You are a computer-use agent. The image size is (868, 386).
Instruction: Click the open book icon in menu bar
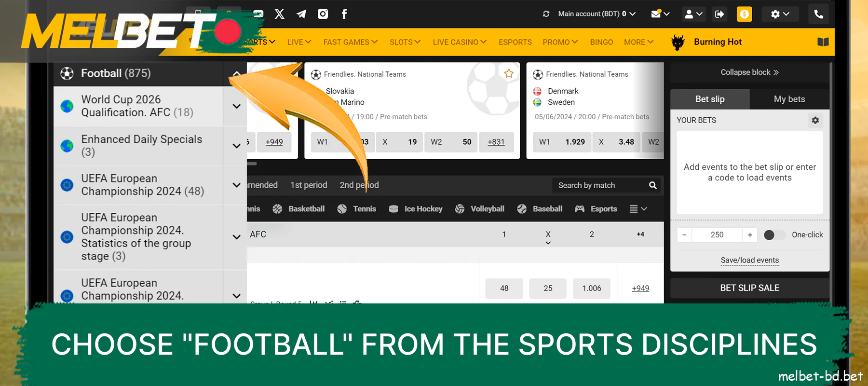[x=823, y=42]
